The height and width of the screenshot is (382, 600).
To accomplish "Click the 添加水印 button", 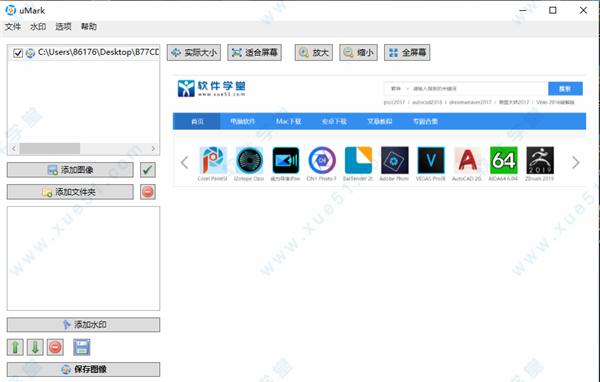I will 83,325.
